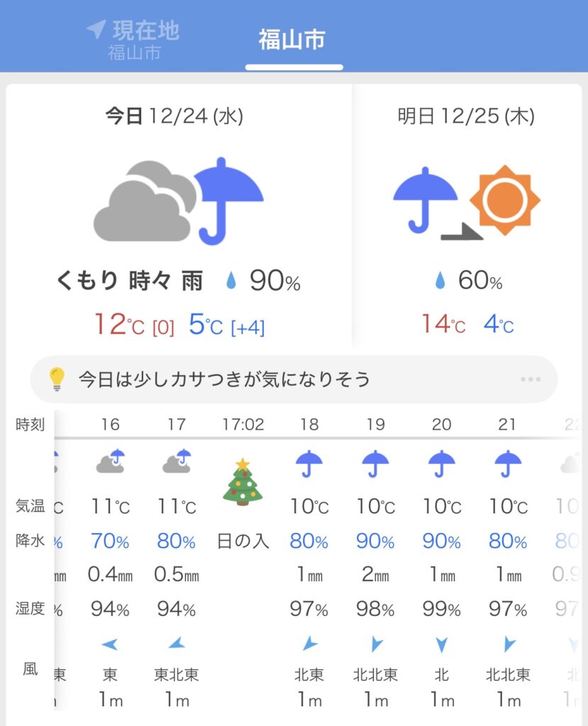Open the 明日 12/25 (木) forecast card
Viewport: 588px width, 726px height.
[x=466, y=116]
